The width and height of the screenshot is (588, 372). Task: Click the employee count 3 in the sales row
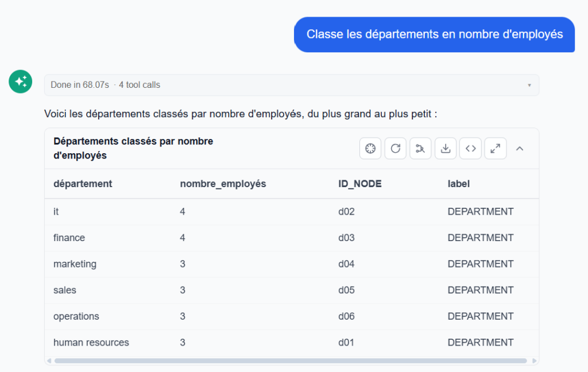(x=183, y=290)
